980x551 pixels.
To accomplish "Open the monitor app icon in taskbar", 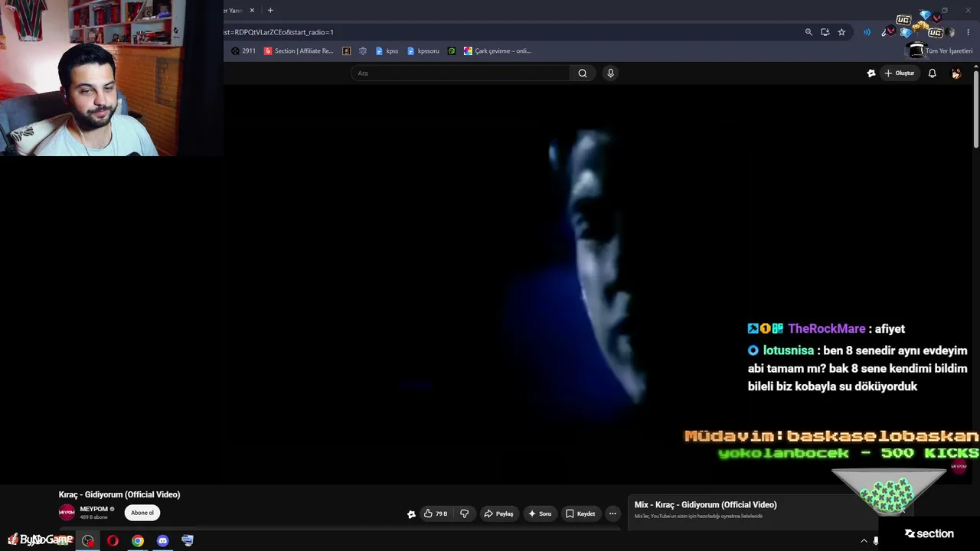I will point(188,541).
